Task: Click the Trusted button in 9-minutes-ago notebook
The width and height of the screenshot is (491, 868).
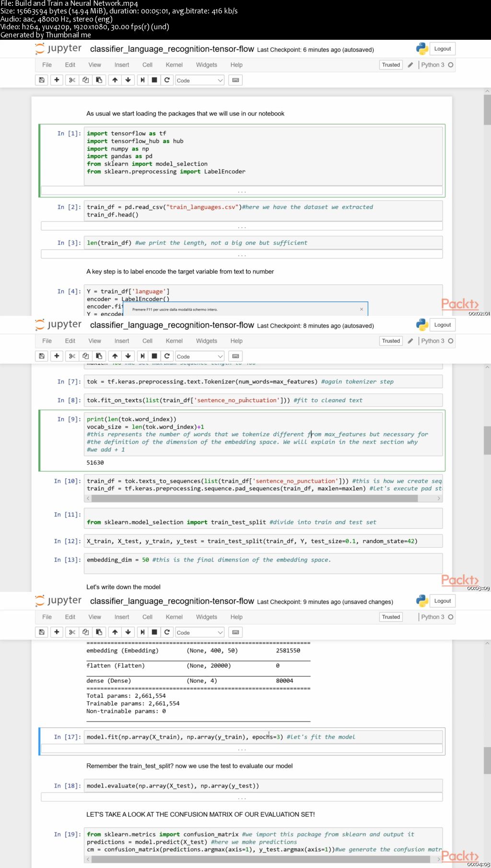Action: pyautogui.click(x=391, y=617)
